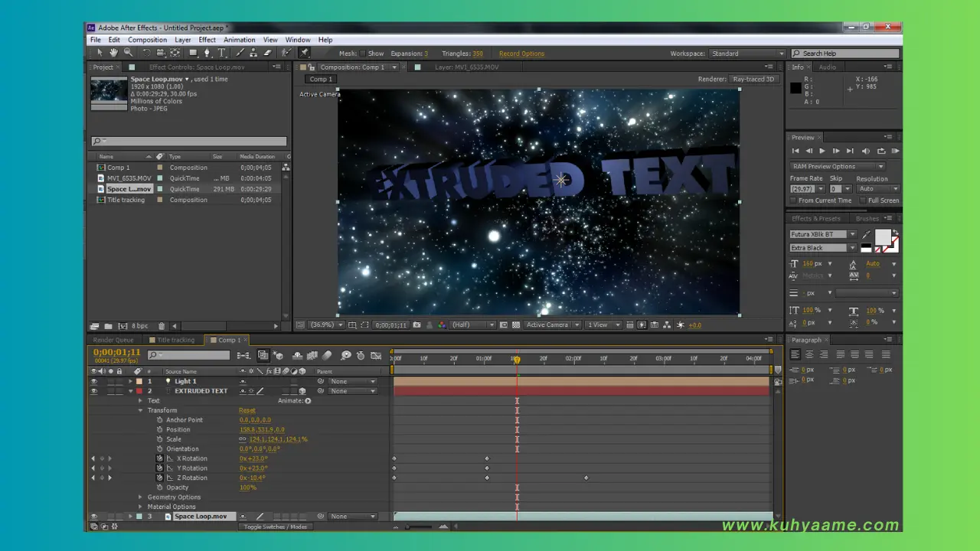980x551 pixels.
Task: Open the Layer menu
Action: click(x=183, y=40)
